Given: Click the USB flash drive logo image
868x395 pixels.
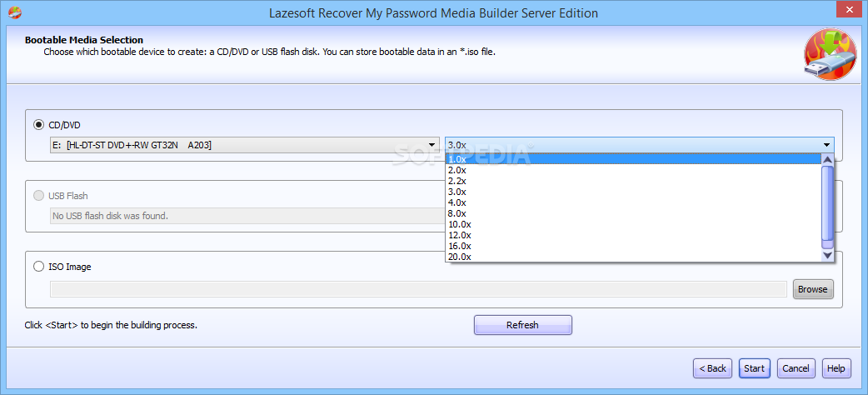Looking at the screenshot, I should [x=830, y=55].
